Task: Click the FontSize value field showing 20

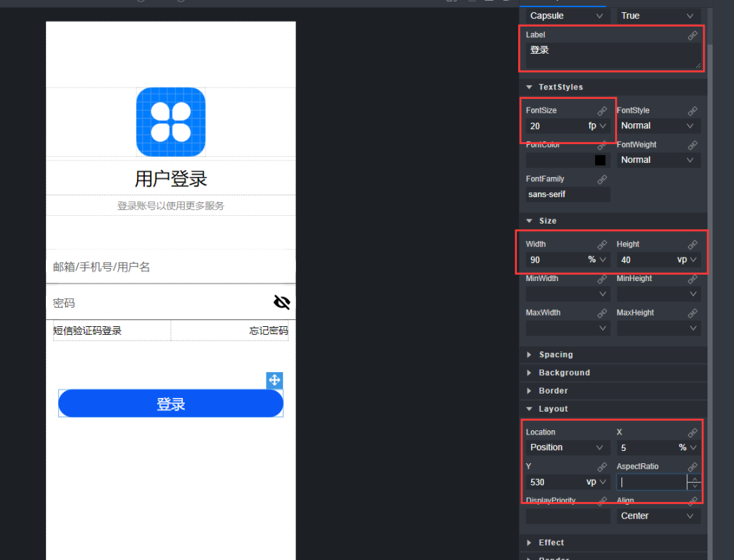Action: click(556, 126)
